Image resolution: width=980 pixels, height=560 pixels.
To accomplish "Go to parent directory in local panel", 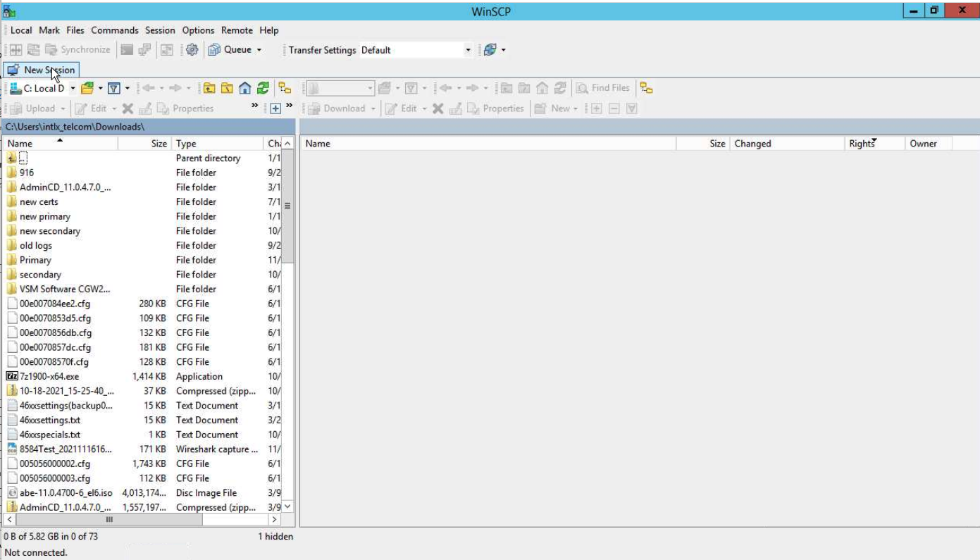I will coord(209,88).
